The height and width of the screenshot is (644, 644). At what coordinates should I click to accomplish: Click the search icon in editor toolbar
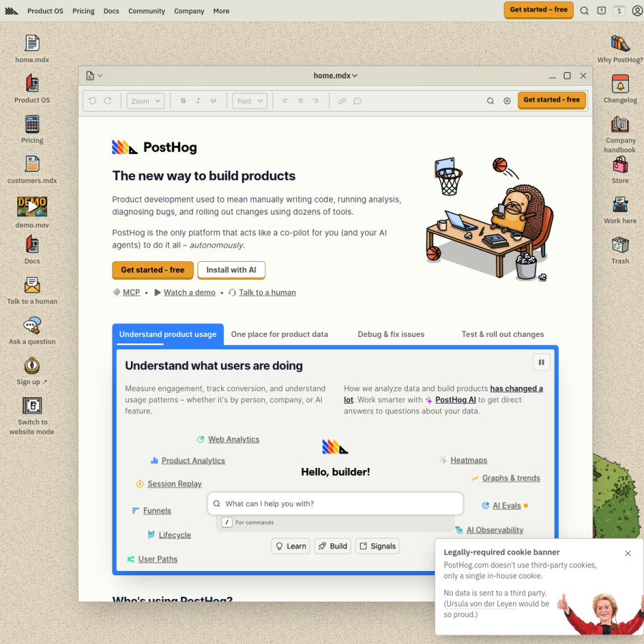[x=490, y=101]
